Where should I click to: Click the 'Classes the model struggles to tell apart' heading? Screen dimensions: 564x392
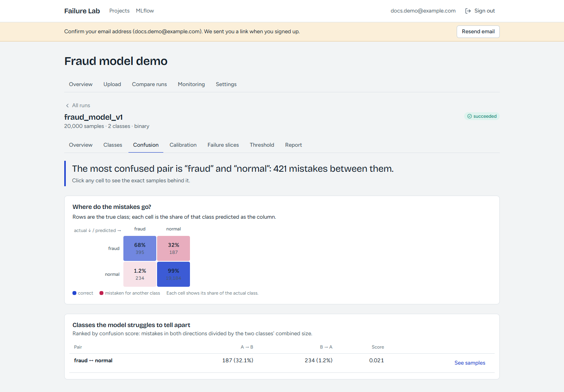click(131, 325)
